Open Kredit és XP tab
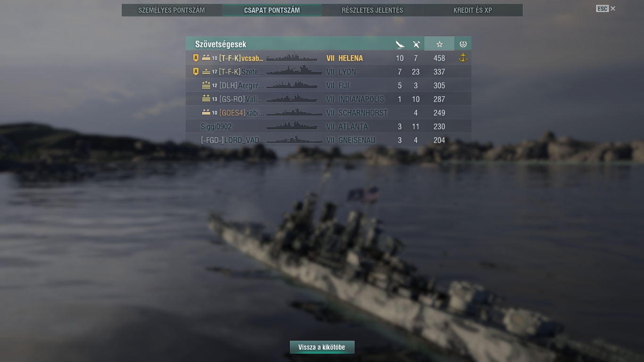Image resolution: width=644 pixels, height=362 pixels. point(472,10)
